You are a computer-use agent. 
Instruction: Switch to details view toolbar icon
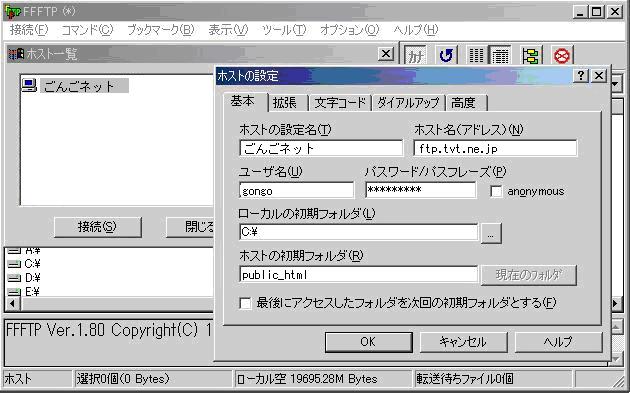click(x=500, y=55)
